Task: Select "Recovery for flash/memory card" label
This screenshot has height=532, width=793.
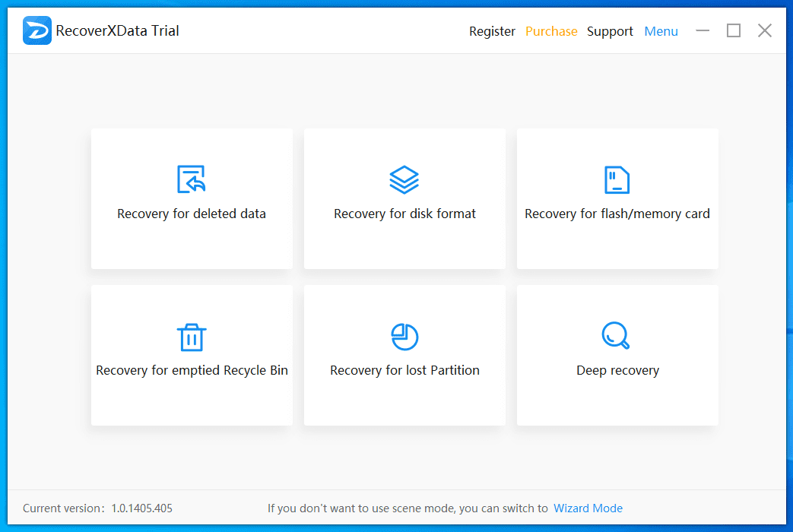Action: click(617, 214)
